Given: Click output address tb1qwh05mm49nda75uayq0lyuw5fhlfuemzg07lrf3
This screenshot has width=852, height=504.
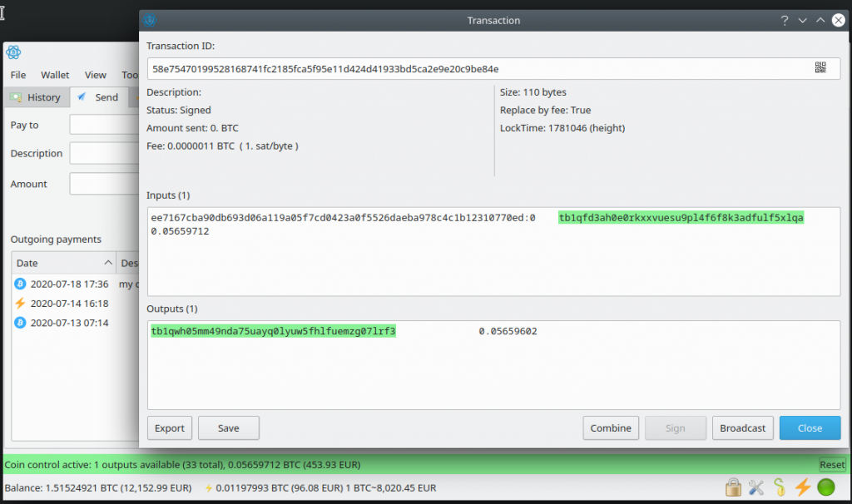Looking at the screenshot, I should [x=273, y=331].
